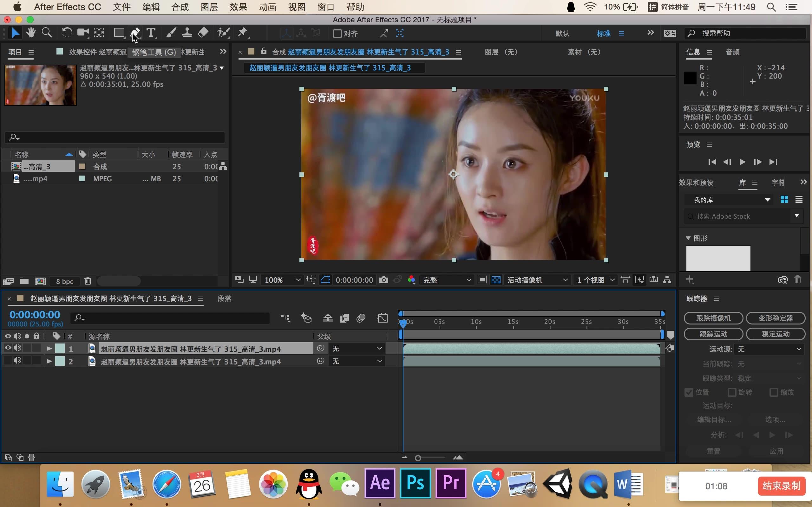
Task: Open the 完整 resolution dropdown
Action: click(447, 280)
